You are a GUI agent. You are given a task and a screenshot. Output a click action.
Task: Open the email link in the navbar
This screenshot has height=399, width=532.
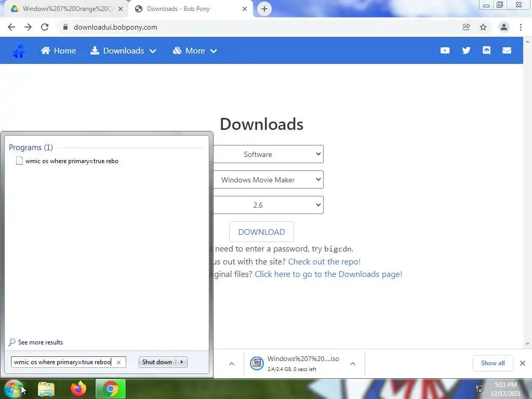507,50
